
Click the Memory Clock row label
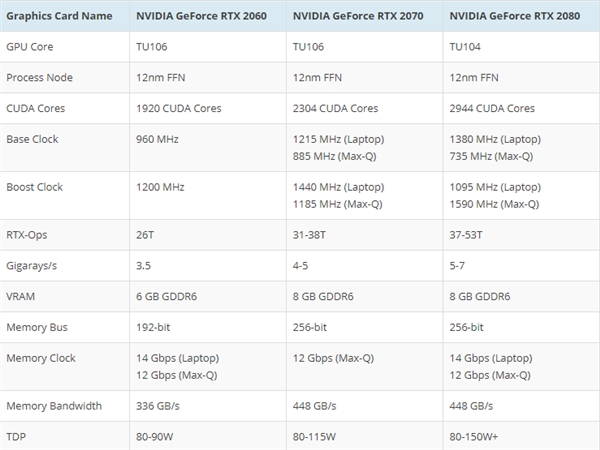(x=40, y=357)
